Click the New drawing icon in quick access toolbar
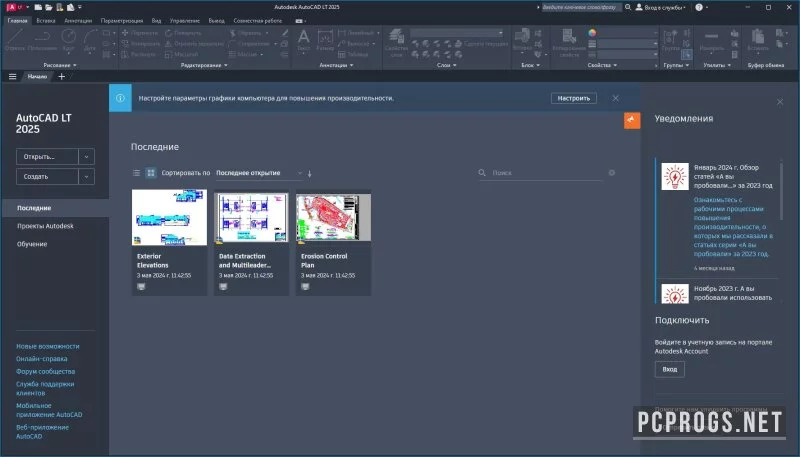800x457 pixels. pyautogui.click(x=37, y=7)
